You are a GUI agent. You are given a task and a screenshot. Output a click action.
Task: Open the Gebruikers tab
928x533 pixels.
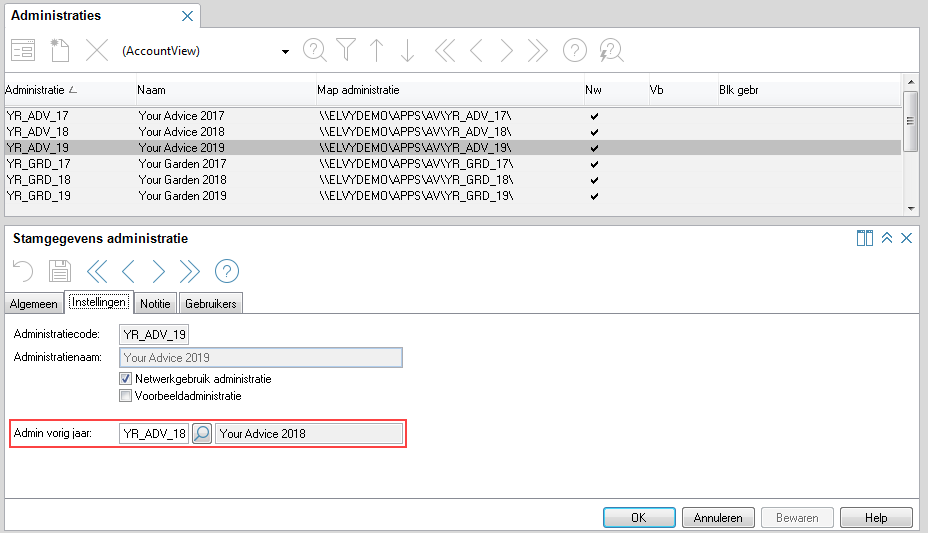pyautogui.click(x=211, y=304)
